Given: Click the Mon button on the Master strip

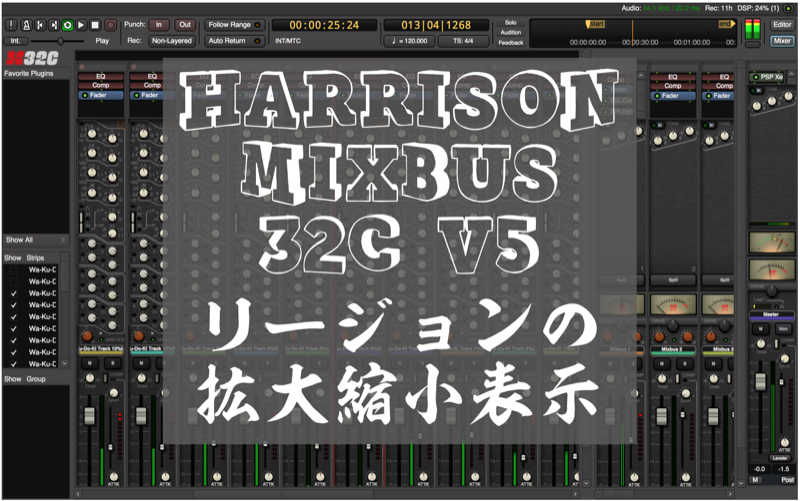Looking at the screenshot, I should pos(783,329).
